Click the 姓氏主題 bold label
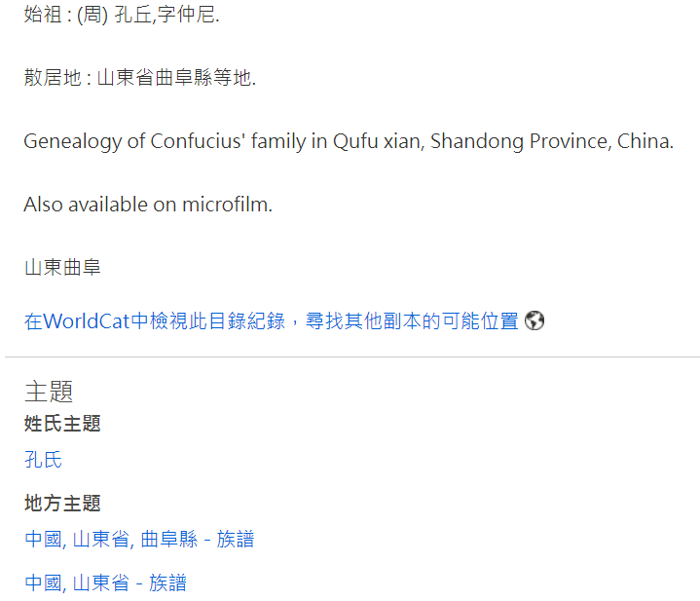 click(x=62, y=424)
